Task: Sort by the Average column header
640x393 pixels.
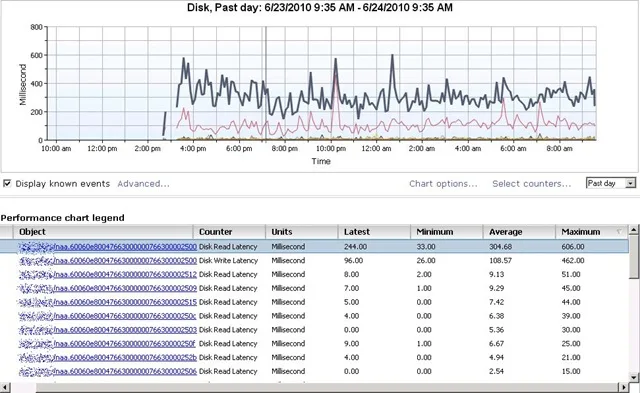Action: click(519, 232)
